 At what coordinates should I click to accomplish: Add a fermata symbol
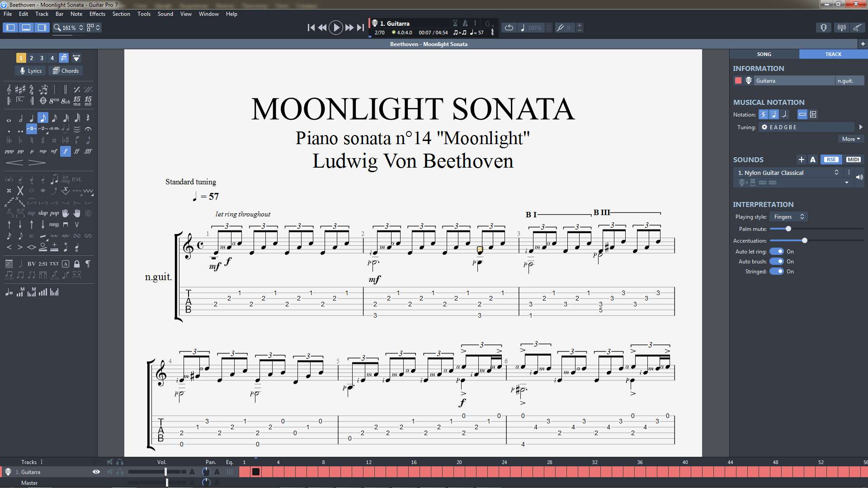point(88,129)
